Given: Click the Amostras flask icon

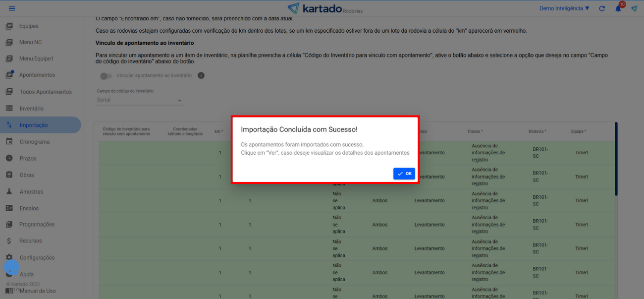Looking at the screenshot, I should click(x=9, y=191).
